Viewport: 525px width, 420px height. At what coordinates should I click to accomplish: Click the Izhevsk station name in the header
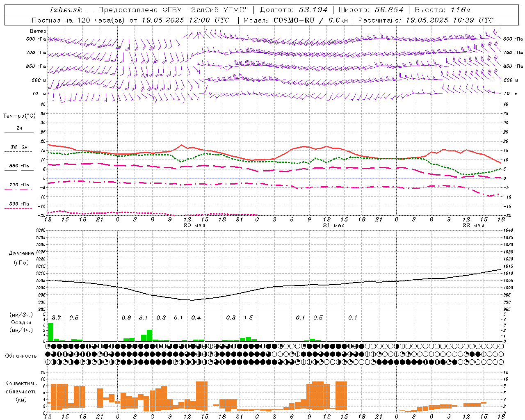(66, 10)
